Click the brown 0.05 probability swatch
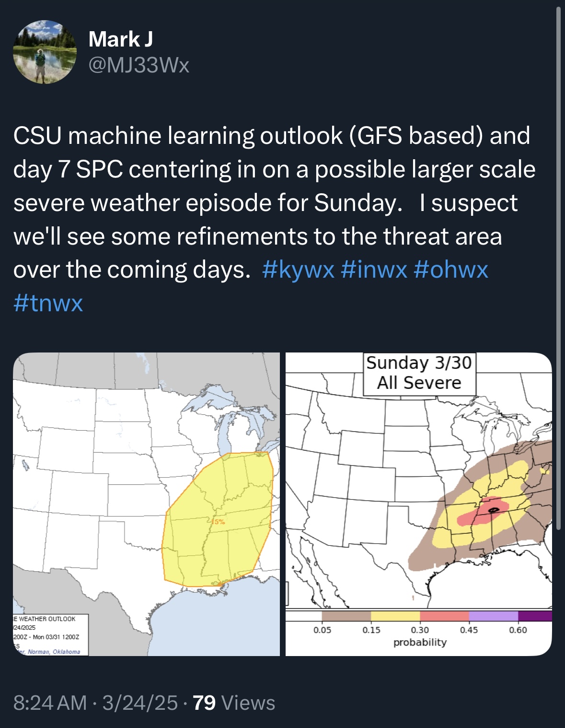The width and height of the screenshot is (565, 728). coord(346,616)
